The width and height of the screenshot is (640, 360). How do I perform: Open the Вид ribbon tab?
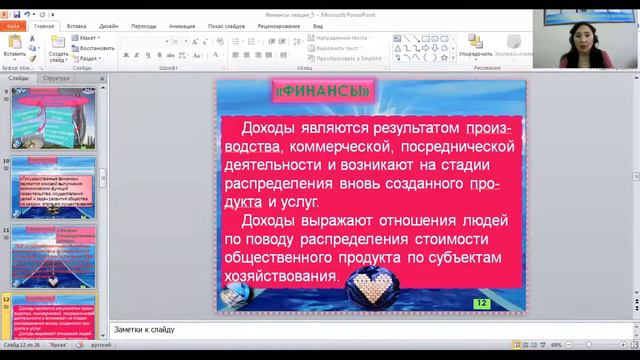tap(318, 26)
